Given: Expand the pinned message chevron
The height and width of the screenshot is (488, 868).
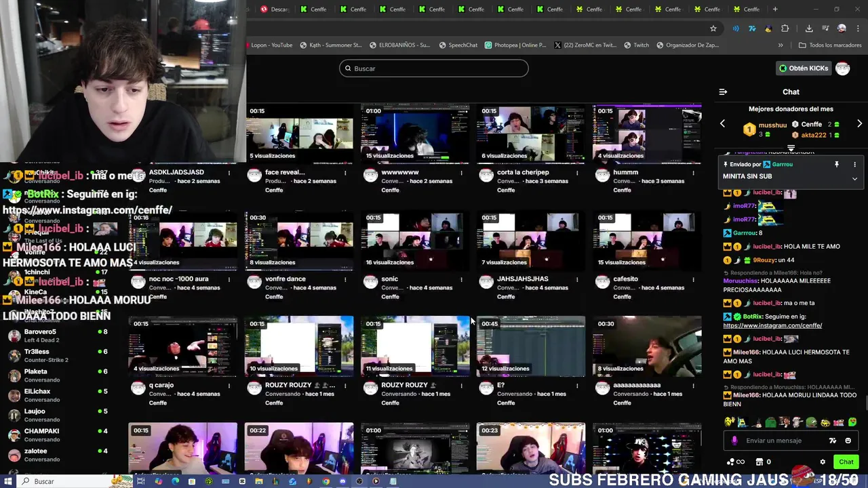Looking at the screenshot, I should point(854,179).
